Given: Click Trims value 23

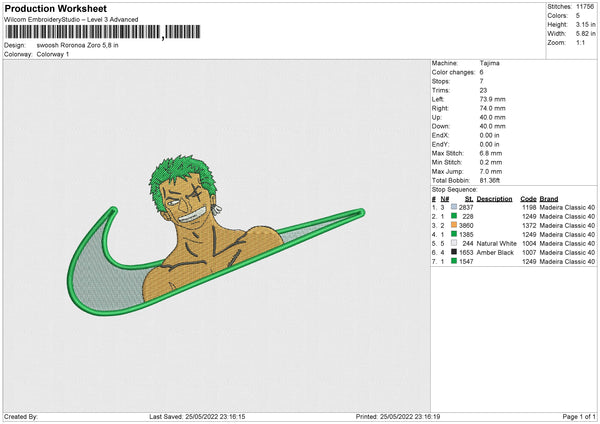Looking at the screenshot, I should pos(483,90).
